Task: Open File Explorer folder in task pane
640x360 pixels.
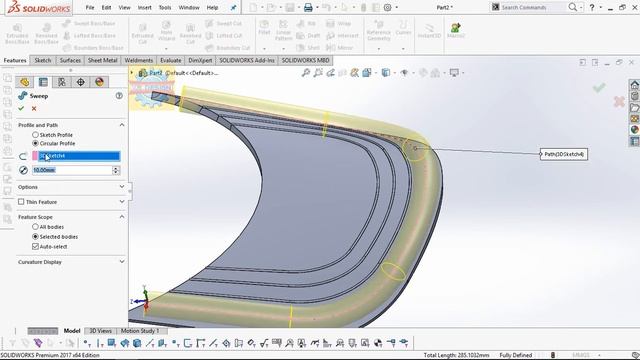Action: (x=634, y=107)
